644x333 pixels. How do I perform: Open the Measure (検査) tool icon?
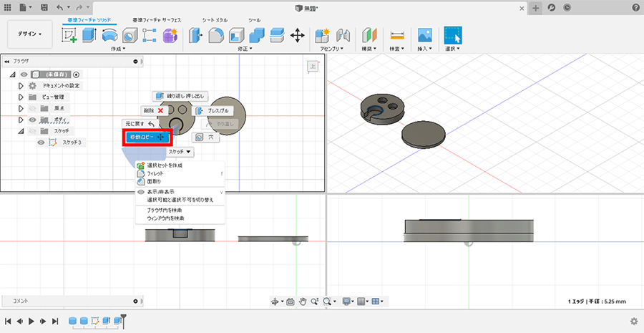(x=398, y=35)
